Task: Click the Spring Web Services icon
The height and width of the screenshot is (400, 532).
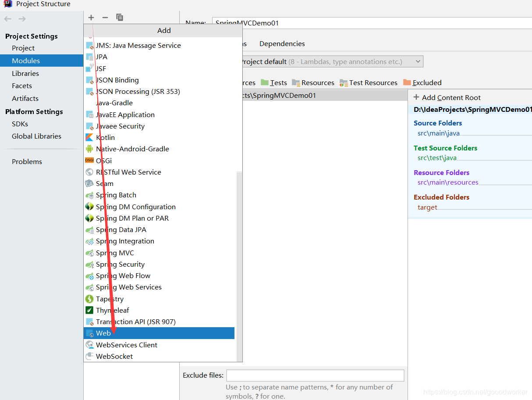Action: point(89,287)
